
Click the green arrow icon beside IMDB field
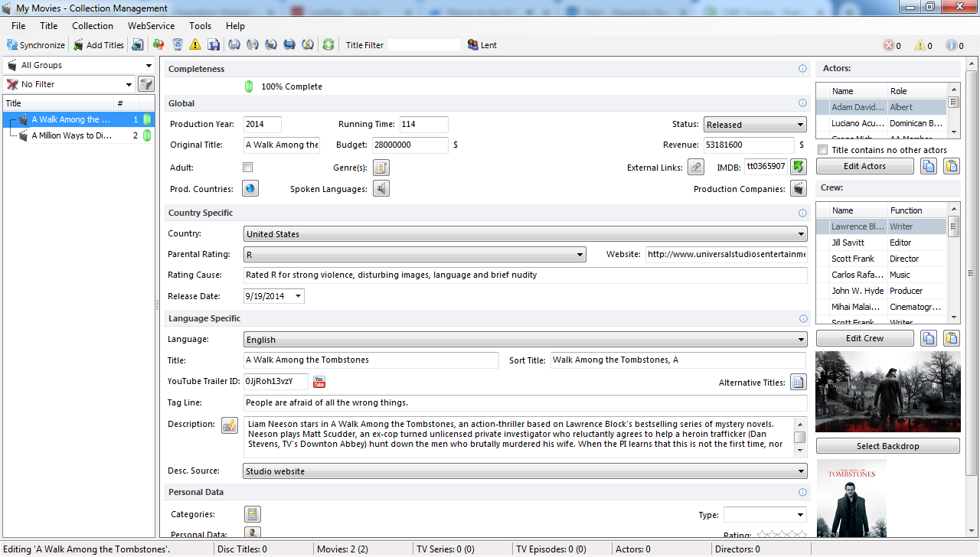point(799,166)
